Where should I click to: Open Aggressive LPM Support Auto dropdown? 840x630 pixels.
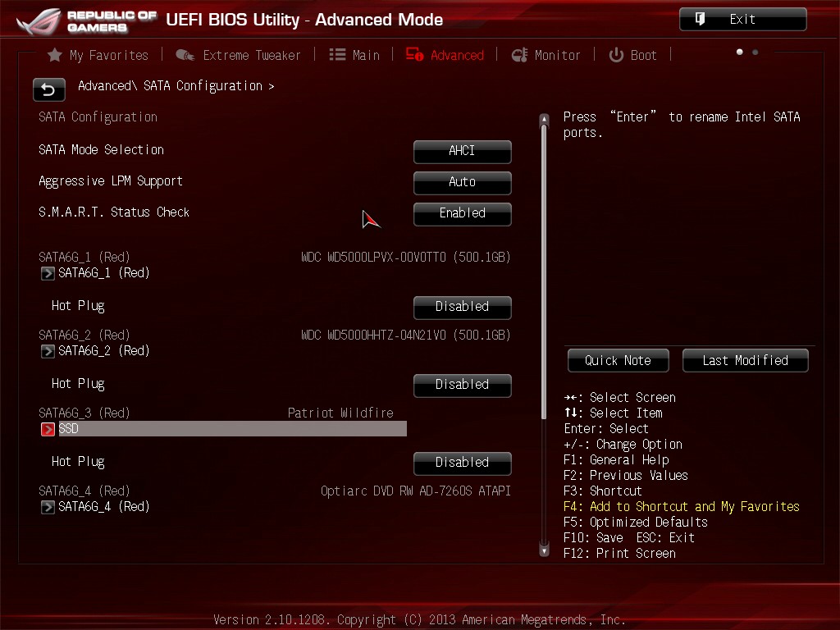pos(463,183)
